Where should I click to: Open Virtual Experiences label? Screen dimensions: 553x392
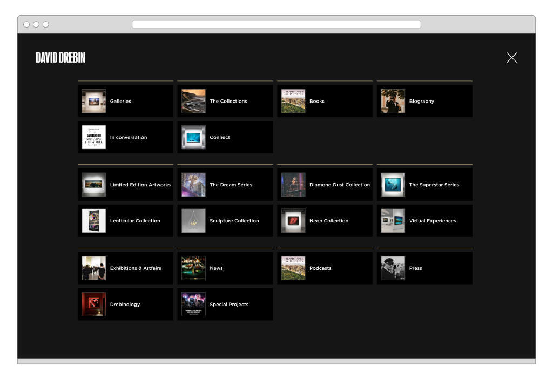433,221
